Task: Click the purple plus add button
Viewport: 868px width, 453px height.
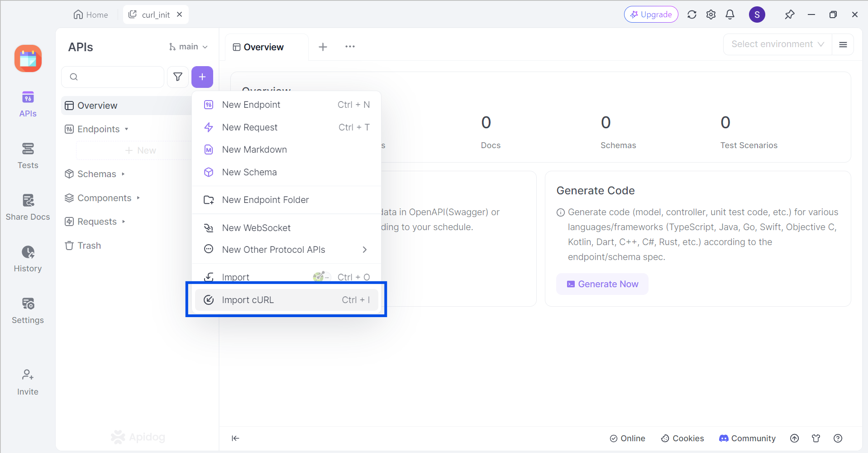Action: [x=202, y=77]
